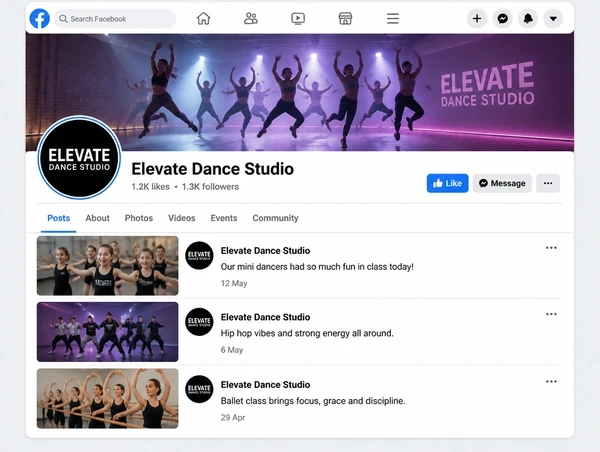Click the 1.2K likes count
Screen dimensions: 600x452
click(150, 187)
